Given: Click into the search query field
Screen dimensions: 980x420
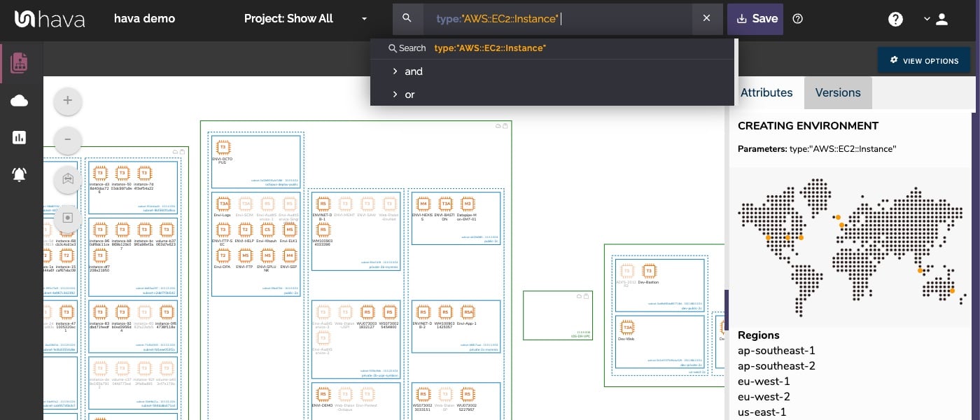Looking at the screenshot, I should click(557, 19).
